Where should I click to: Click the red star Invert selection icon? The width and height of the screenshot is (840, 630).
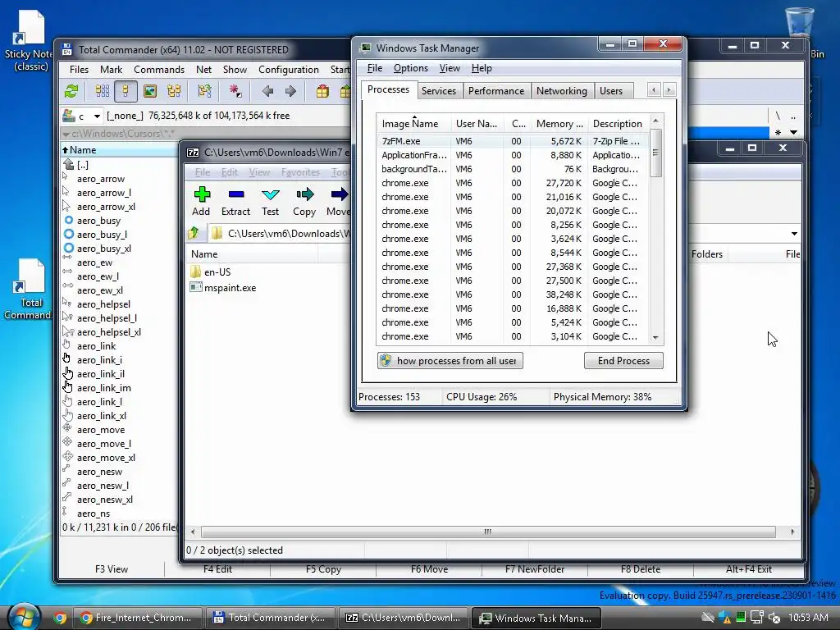coord(235,91)
